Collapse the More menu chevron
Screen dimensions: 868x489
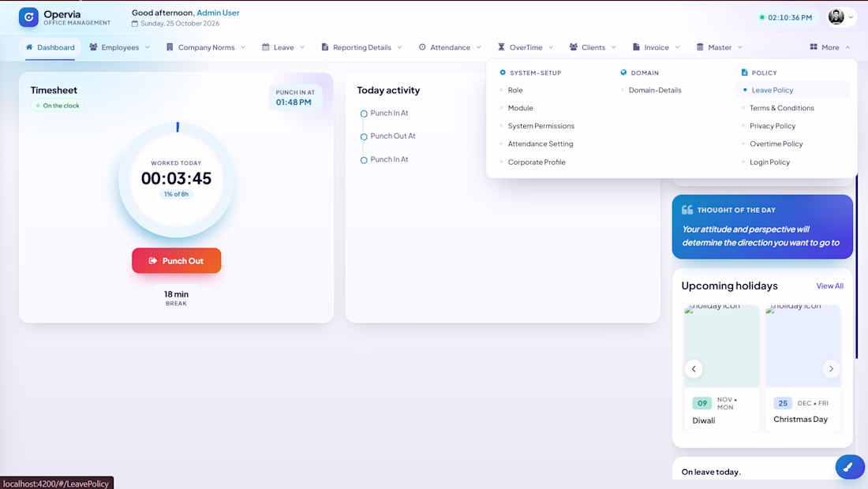click(x=847, y=47)
